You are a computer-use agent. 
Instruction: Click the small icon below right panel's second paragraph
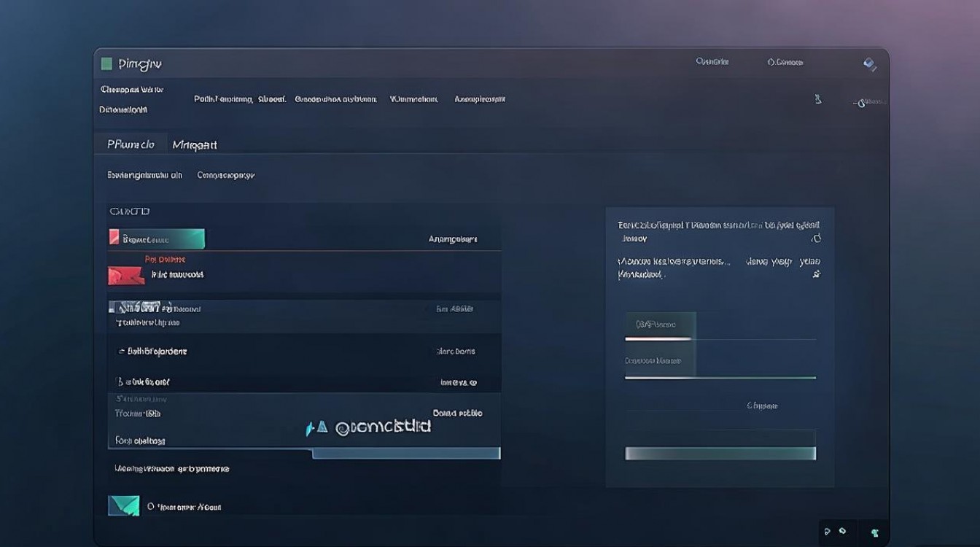[x=816, y=274]
